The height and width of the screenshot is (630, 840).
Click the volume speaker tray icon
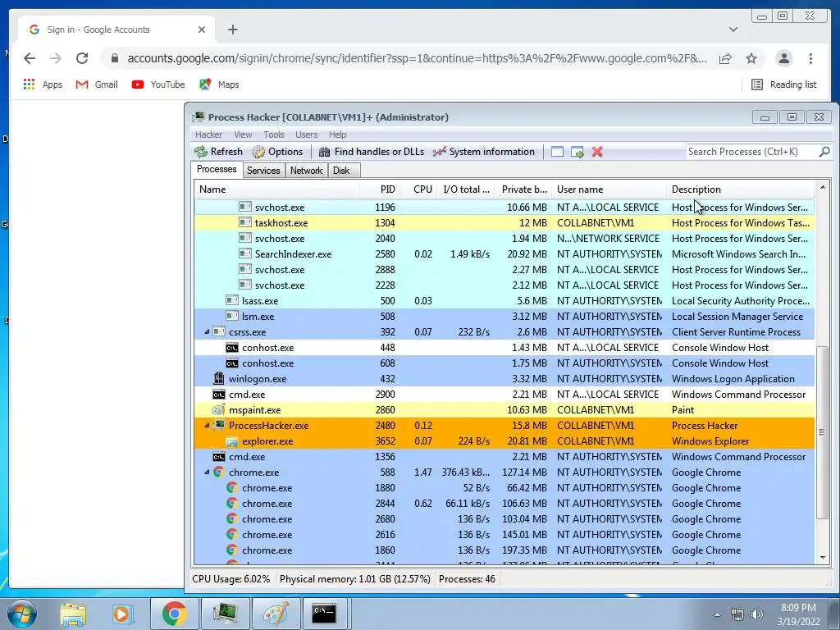[x=757, y=614]
